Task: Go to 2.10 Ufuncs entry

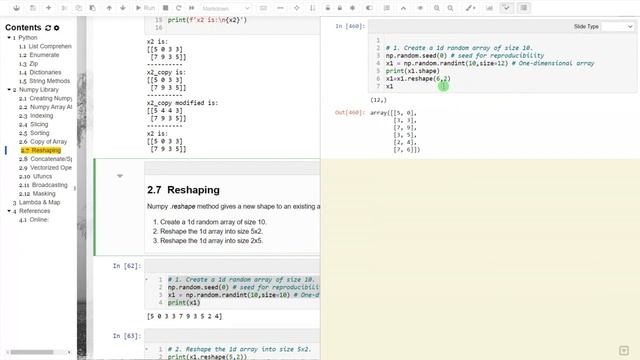Action: (x=36, y=176)
